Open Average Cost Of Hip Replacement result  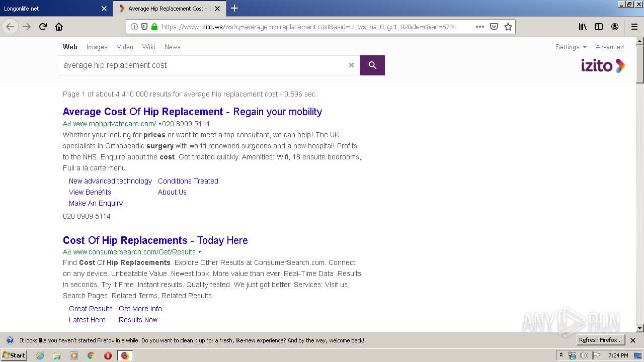pos(192,112)
